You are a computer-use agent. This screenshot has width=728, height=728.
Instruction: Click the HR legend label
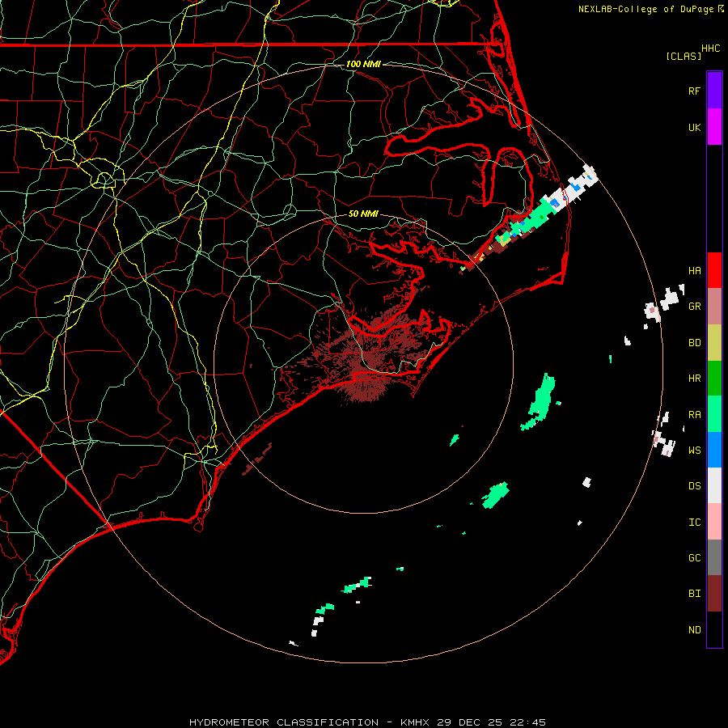tap(694, 379)
